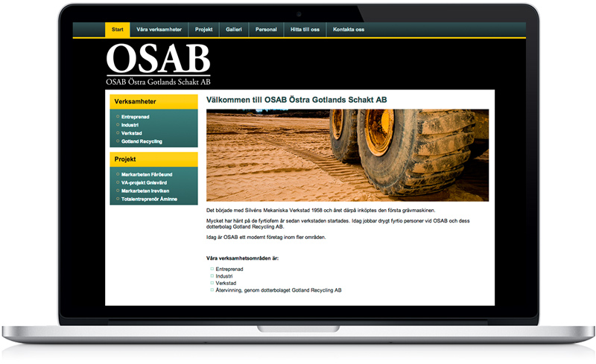Click the paragraph starting Det började med
596x364 pixels.
point(321,211)
